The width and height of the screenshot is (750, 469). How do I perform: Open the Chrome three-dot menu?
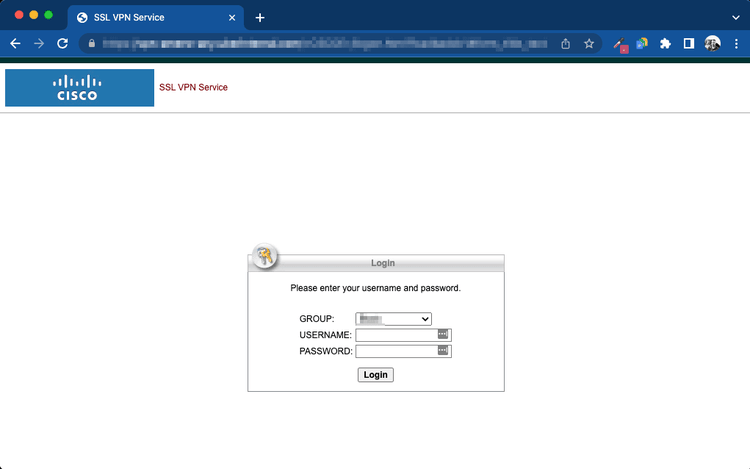pos(735,44)
